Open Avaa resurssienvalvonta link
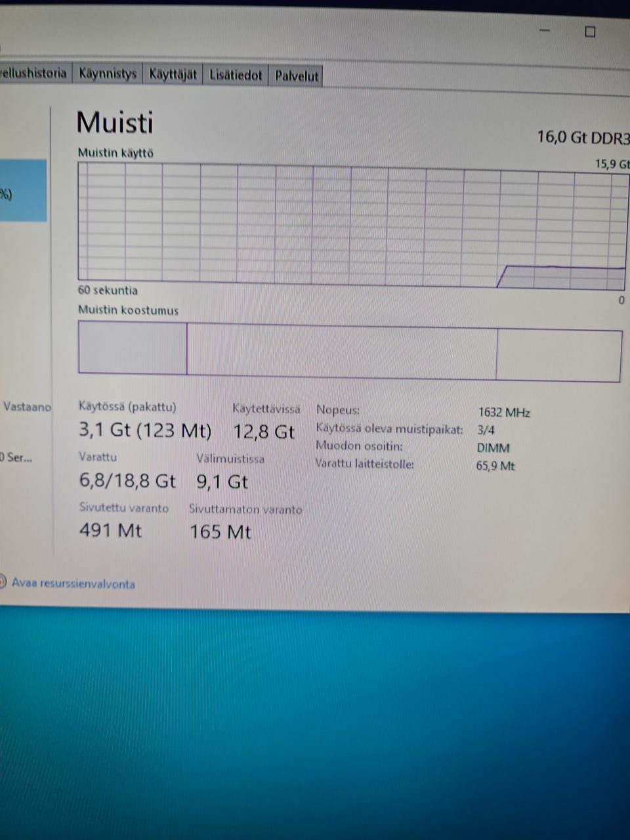The height and width of the screenshot is (840, 630). point(73,583)
